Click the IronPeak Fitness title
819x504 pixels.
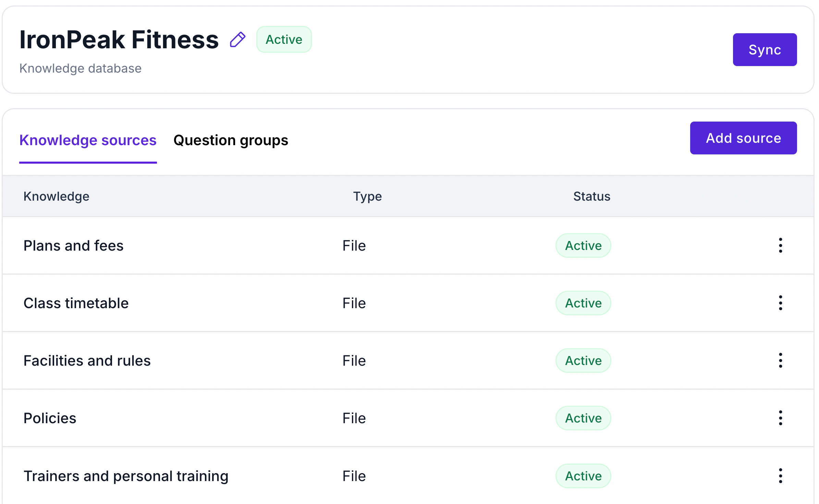click(x=119, y=39)
